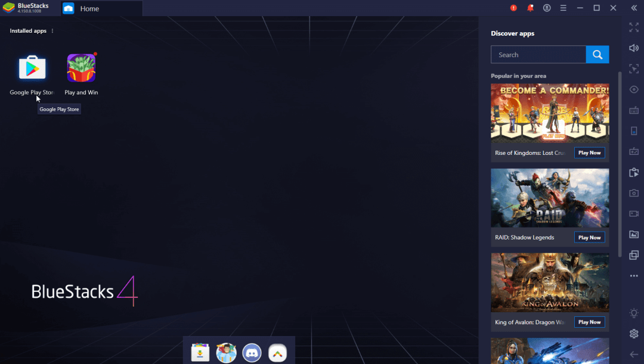Click the "RAID: Shadow Legends" title text
Viewport: 644px width, 364px height.
click(525, 237)
